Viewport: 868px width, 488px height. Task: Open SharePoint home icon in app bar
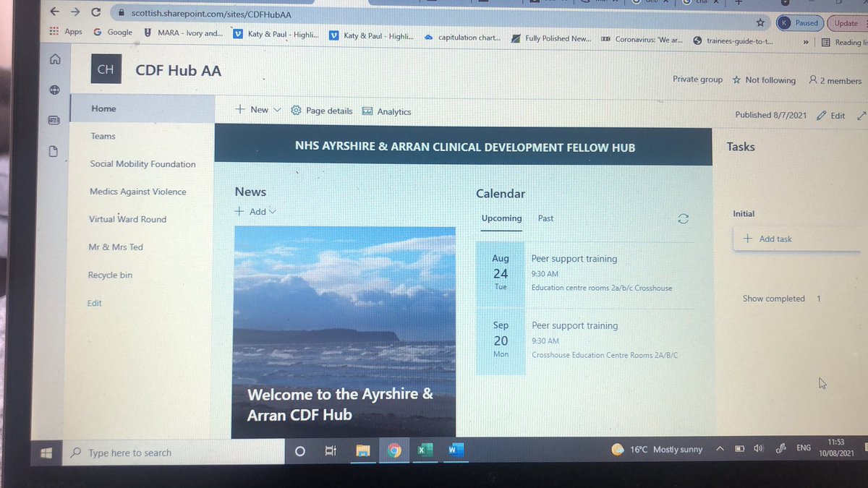[x=54, y=60]
